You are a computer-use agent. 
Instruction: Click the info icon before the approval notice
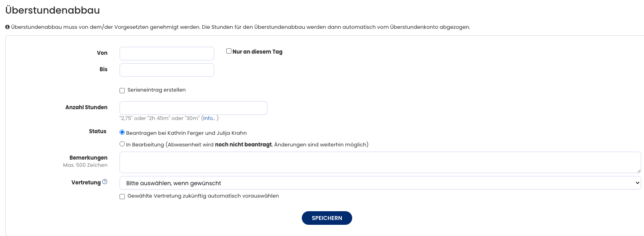(x=7, y=27)
